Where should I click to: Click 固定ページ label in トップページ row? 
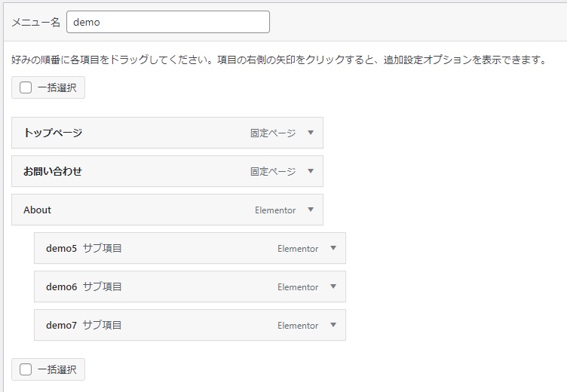pyautogui.click(x=273, y=133)
